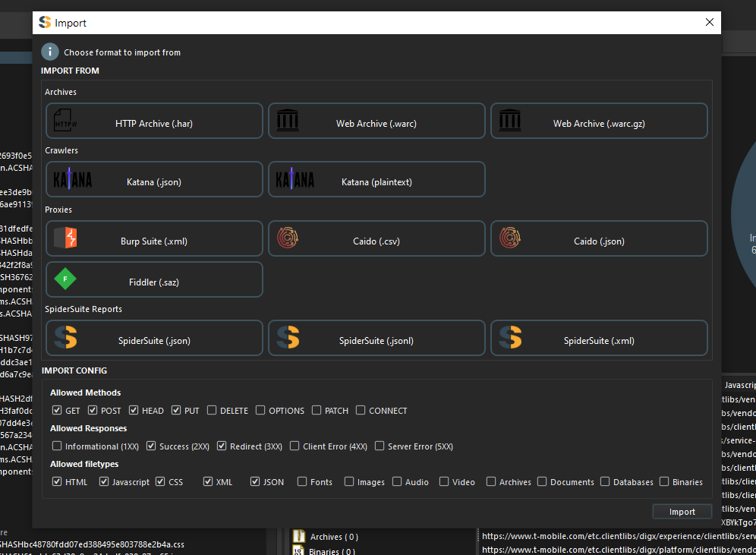Enable the Video filetype
The image size is (756, 555).
[444, 481]
